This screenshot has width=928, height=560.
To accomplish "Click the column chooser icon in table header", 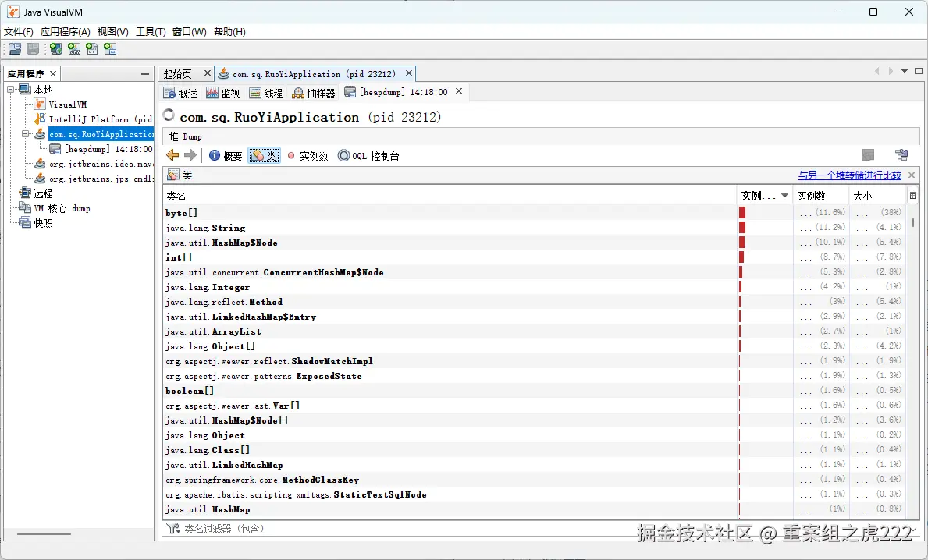I will tap(912, 196).
